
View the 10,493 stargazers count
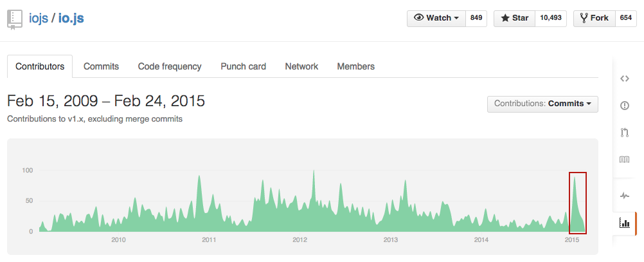[551, 18]
